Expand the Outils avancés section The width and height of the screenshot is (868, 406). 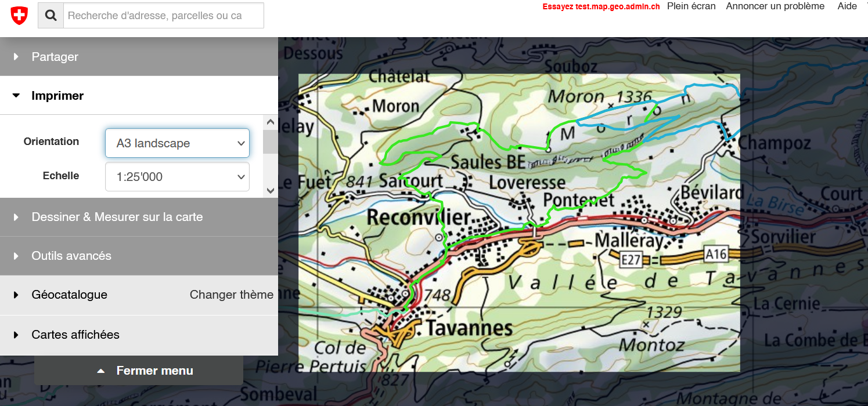coord(139,256)
